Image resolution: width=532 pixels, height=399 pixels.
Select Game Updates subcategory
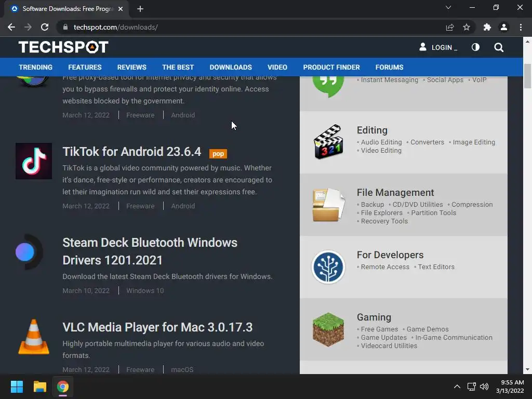(384, 338)
